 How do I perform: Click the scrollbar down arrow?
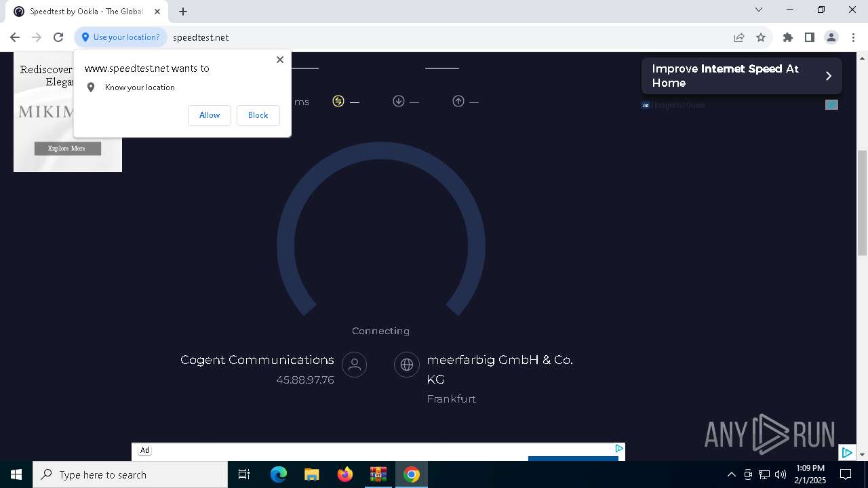[x=862, y=455]
